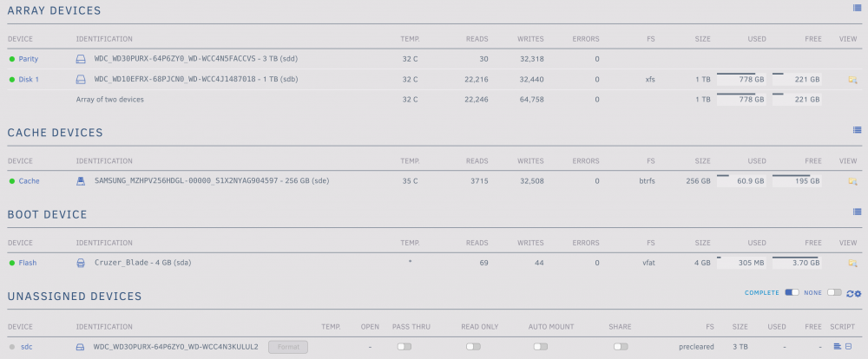Turn on Auto Mount for sdc
868x359 pixels.
tap(540, 347)
